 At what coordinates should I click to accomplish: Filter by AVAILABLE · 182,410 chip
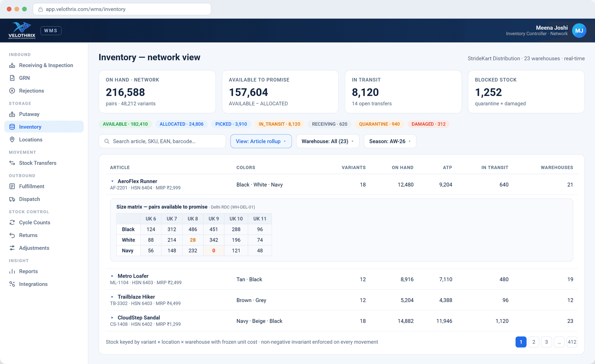(125, 124)
